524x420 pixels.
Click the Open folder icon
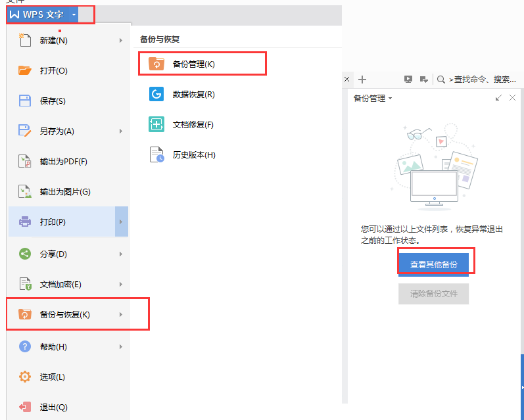(x=25, y=70)
